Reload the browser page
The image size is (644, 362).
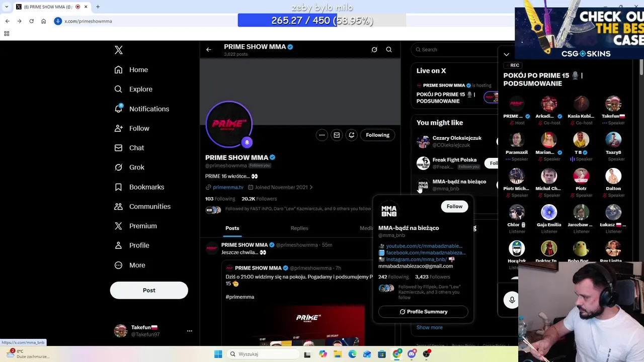(x=31, y=21)
